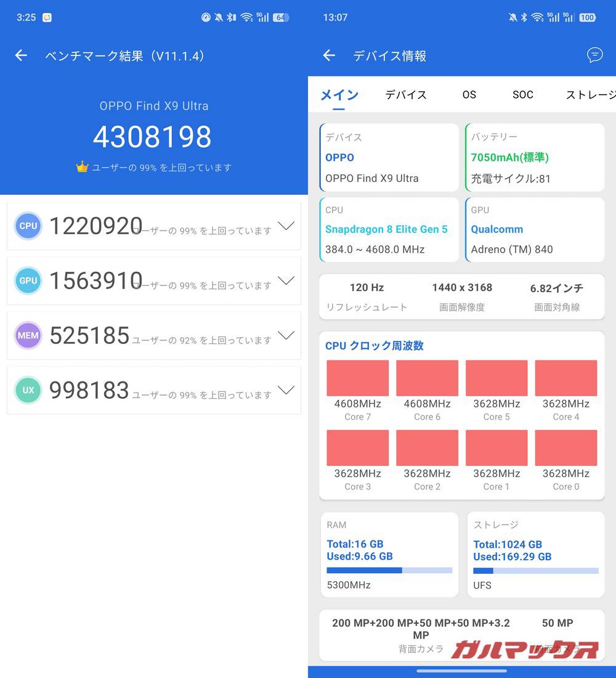This screenshot has width=616, height=678.
Task: Tap the ベンチマーク結果 (V11.1.4) title
Action: [124, 55]
